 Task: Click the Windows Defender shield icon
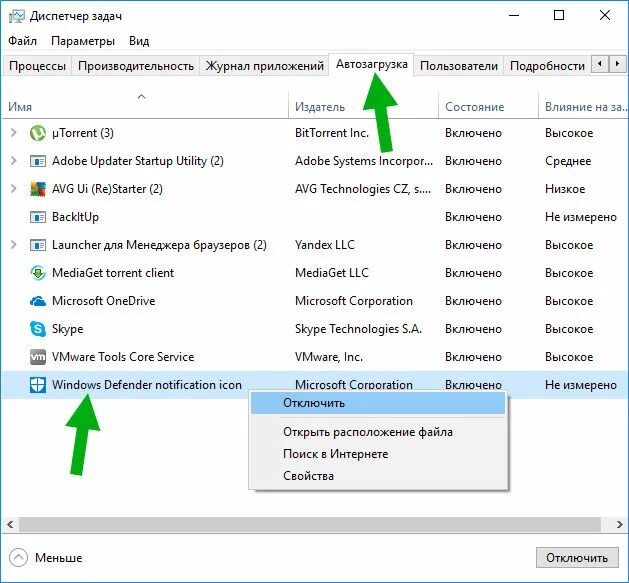coord(38,385)
